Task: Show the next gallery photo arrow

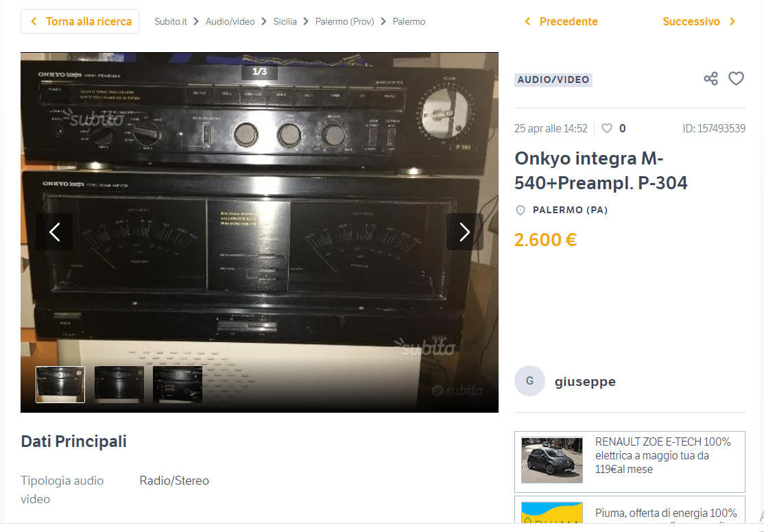Action: (464, 232)
